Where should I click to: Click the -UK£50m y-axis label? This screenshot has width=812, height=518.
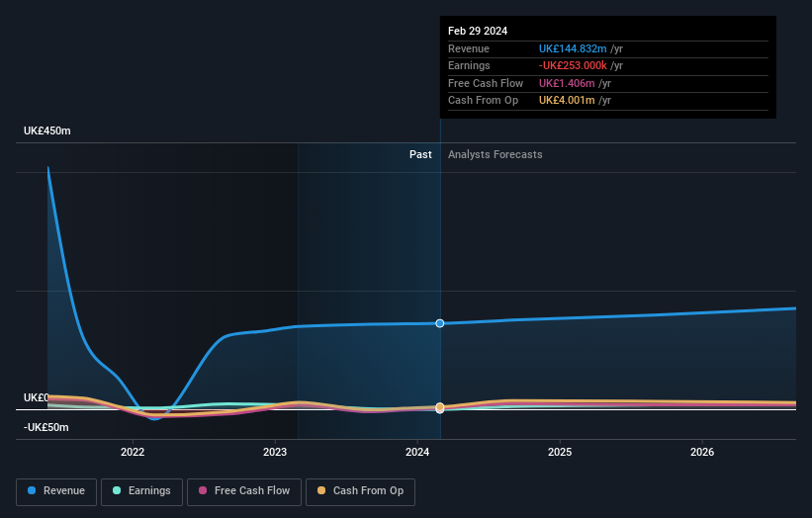tap(46, 427)
